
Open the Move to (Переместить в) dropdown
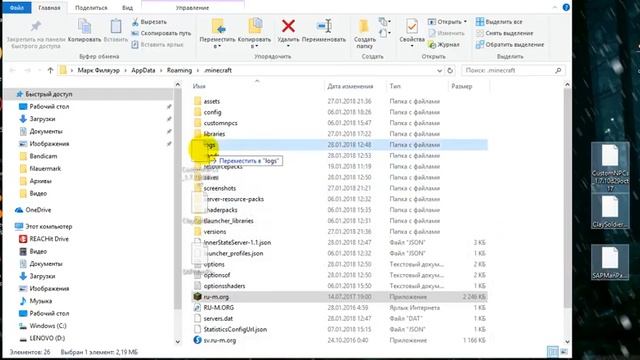pos(218,42)
